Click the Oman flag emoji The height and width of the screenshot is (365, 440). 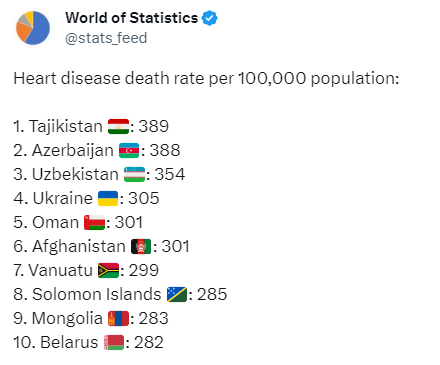pyautogui.click(x=94, y=222)
